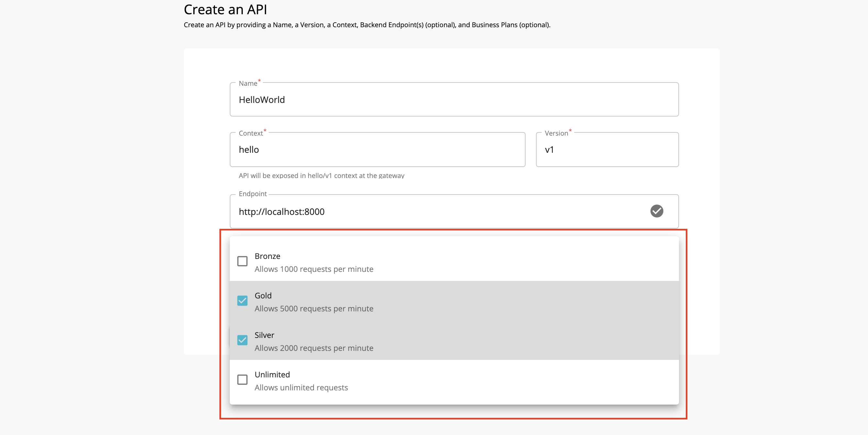
Task: Click the hello/v1 gateway helper text
Action: coord(321,175)
